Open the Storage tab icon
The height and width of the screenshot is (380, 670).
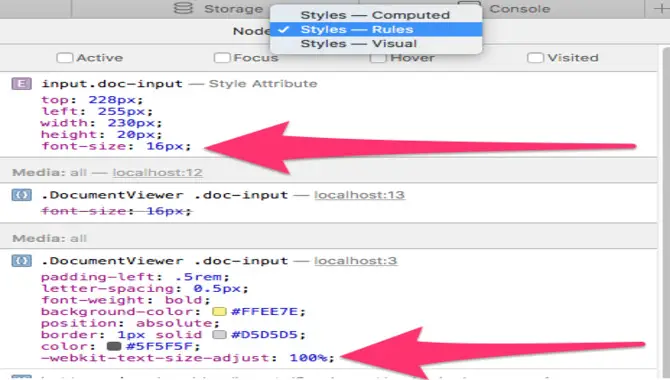[x=183, y=8]
